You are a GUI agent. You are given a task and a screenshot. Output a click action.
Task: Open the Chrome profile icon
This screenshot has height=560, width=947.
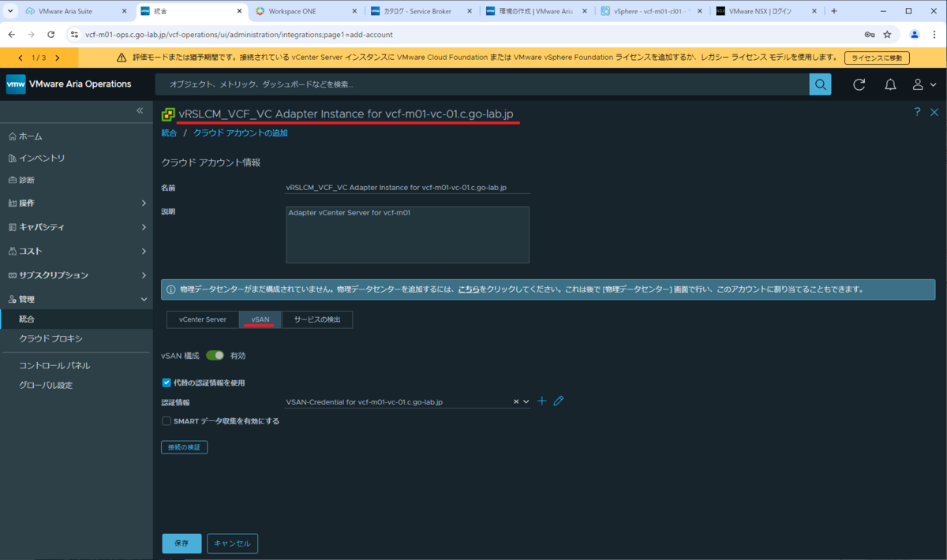pos(915,35)
